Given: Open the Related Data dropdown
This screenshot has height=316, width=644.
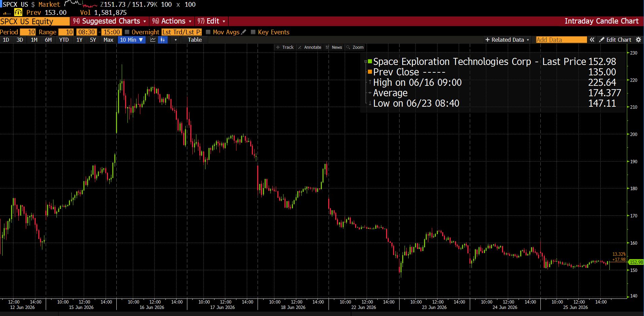Looking at the screenshot, I should point(507,40).
